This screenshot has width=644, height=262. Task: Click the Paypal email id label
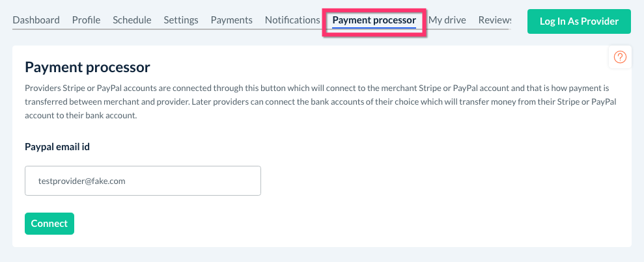point(57,146)
